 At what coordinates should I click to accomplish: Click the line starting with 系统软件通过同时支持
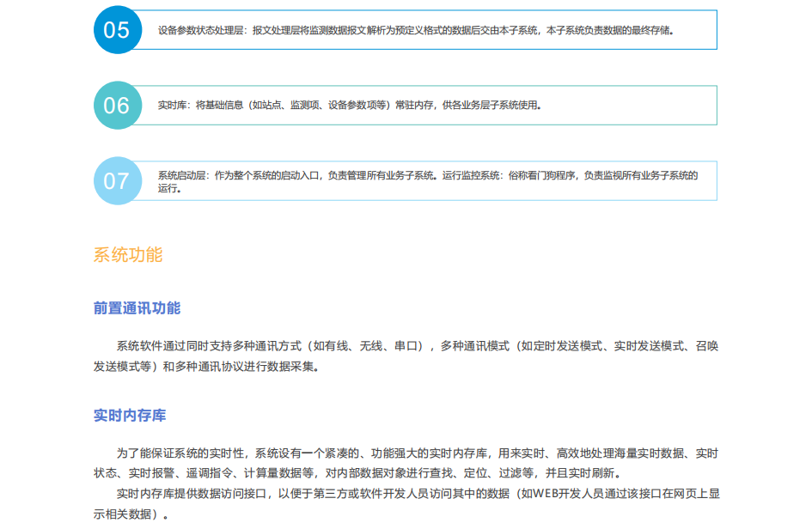click(x=417, y=346)
